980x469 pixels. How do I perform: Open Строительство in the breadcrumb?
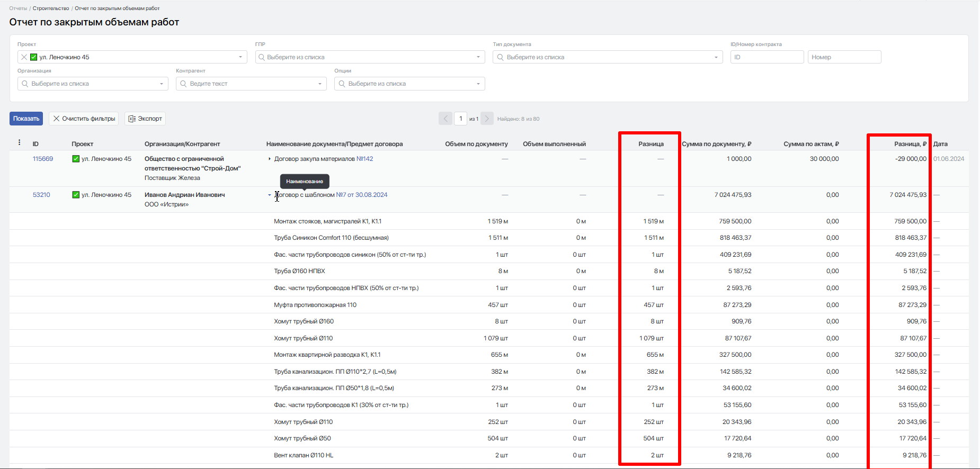(x=51, y=8)
